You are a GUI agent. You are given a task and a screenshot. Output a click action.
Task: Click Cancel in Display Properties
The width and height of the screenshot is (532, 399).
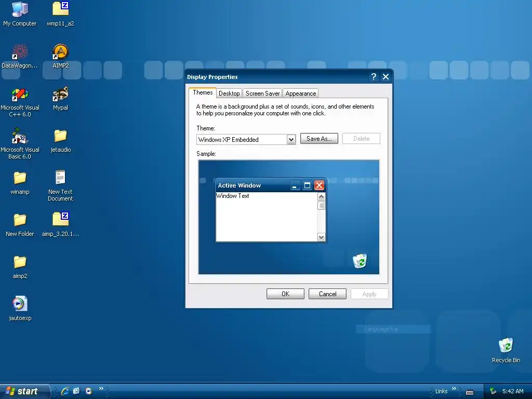click(327, 294)
